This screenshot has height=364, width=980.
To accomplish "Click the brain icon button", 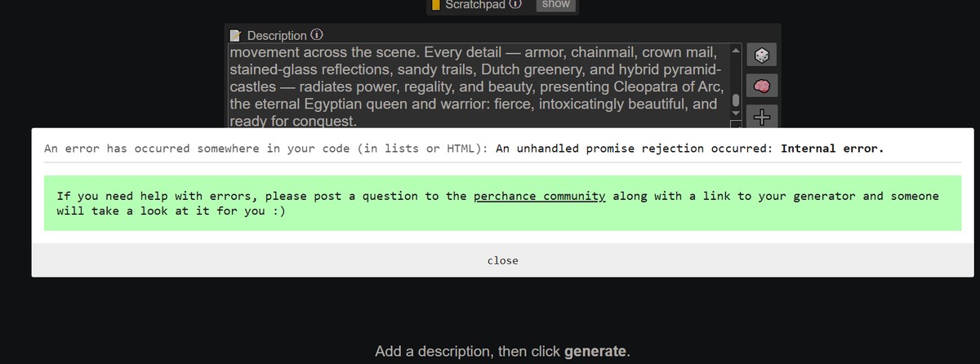I will (760, 86).
